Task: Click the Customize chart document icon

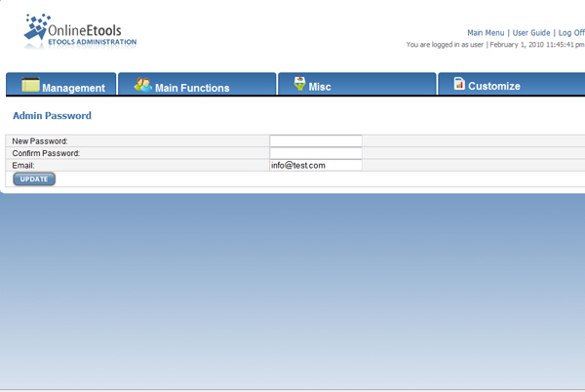Action: (x=459, y=83)
